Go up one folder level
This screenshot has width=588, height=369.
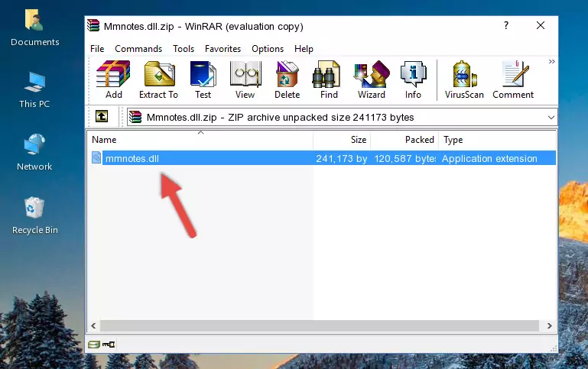point(102,117)
